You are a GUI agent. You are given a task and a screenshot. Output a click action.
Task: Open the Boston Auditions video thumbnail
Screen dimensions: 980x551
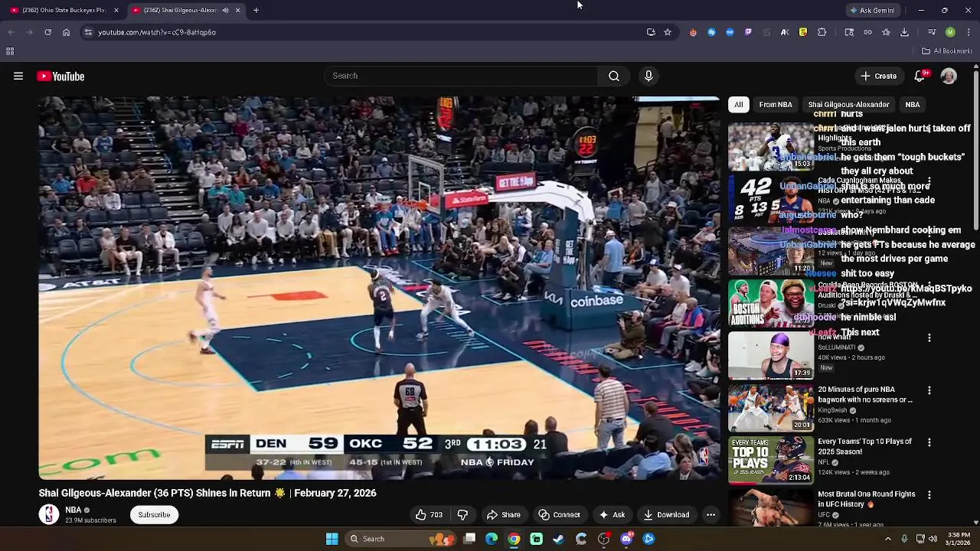[x=771, y=303]
